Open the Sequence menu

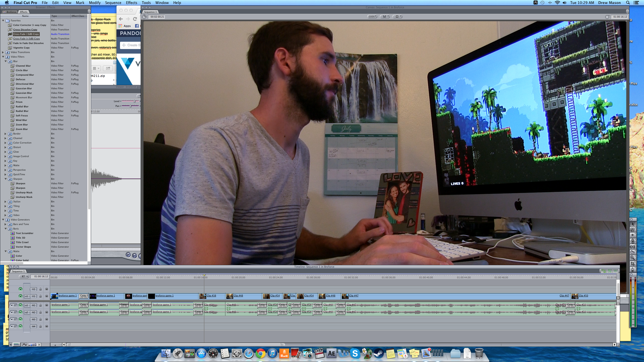113,3
